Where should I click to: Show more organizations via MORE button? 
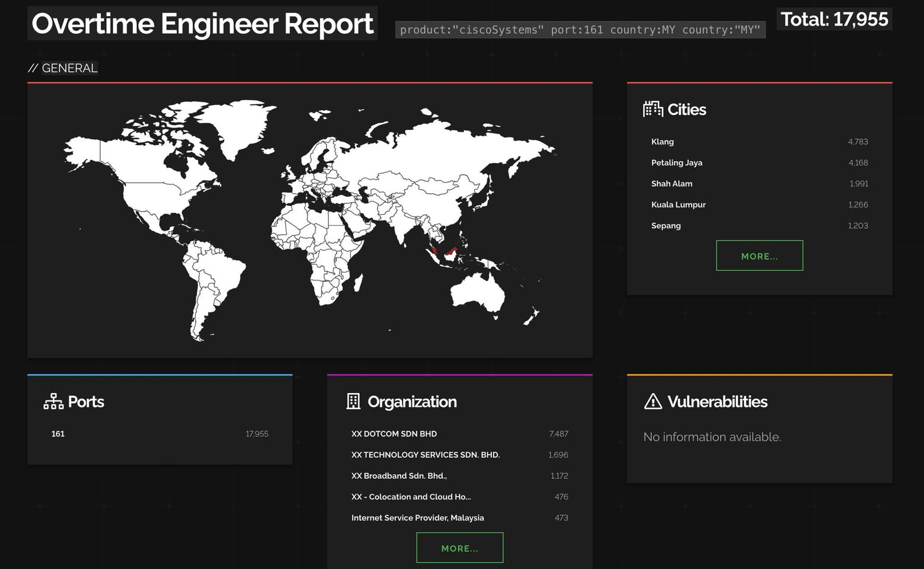coord(459,548)
